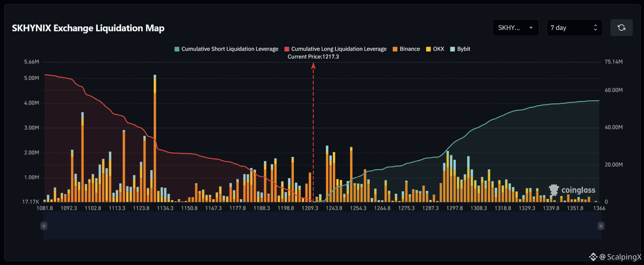Click the red current price arrow marker
Viewport: 644px width, 265px height.
pyautogui.click(x=313, y=66)
